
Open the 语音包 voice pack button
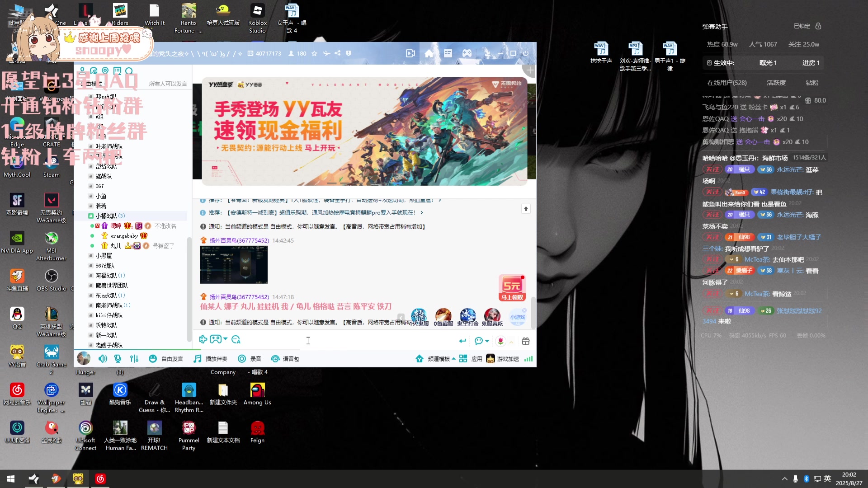[x=285, y=359]
